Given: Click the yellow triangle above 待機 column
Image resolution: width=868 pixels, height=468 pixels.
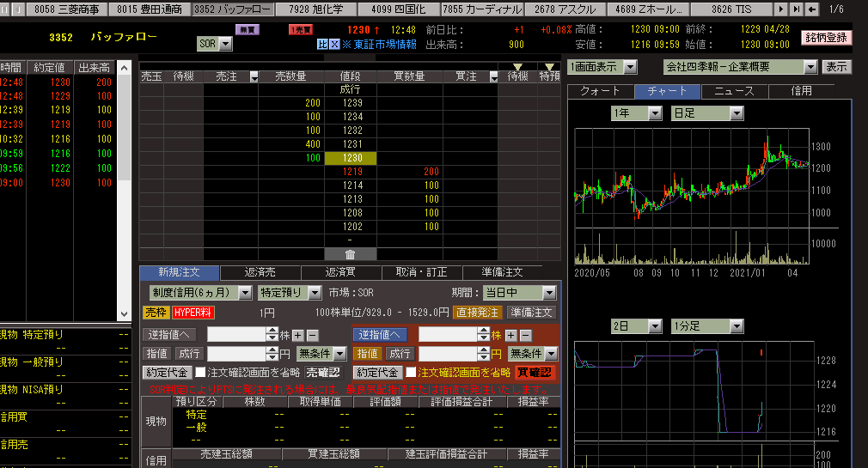Looking at the screenshot, I should pyautogui.click(x=517, y=66).
